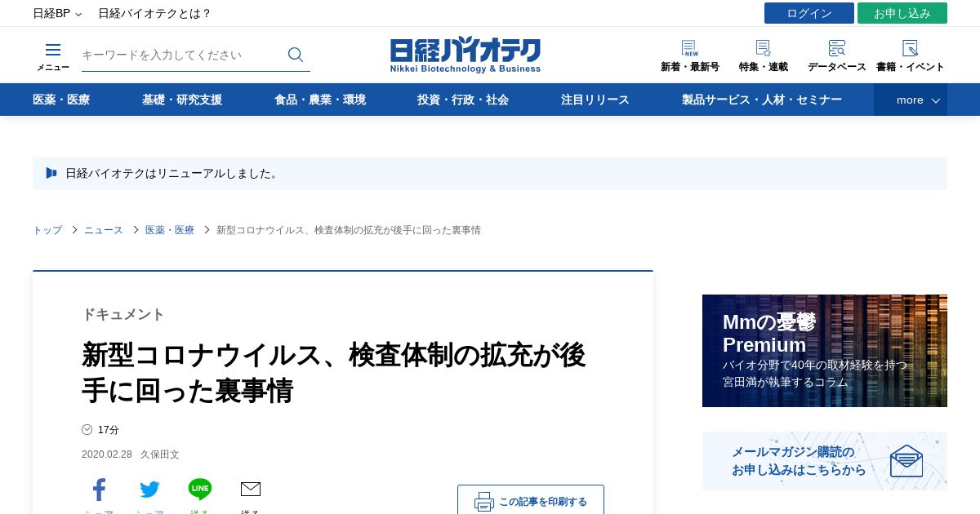
Task: Click the article headline 新型コロナウイルス
Action: tap(335, 373)
